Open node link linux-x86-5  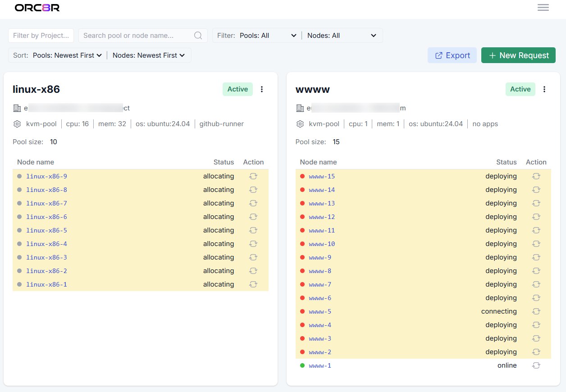coord(46,230)
